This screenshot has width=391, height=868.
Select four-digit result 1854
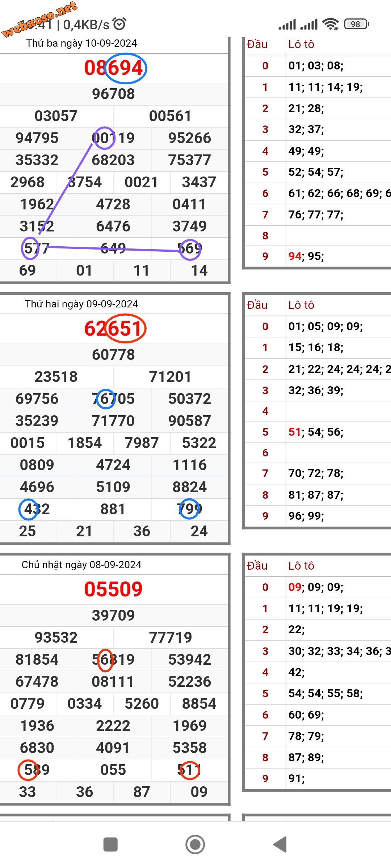(85, 443)
